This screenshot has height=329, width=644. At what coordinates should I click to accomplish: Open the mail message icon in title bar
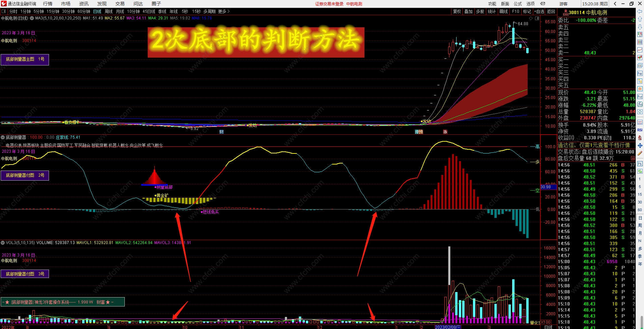543,4
